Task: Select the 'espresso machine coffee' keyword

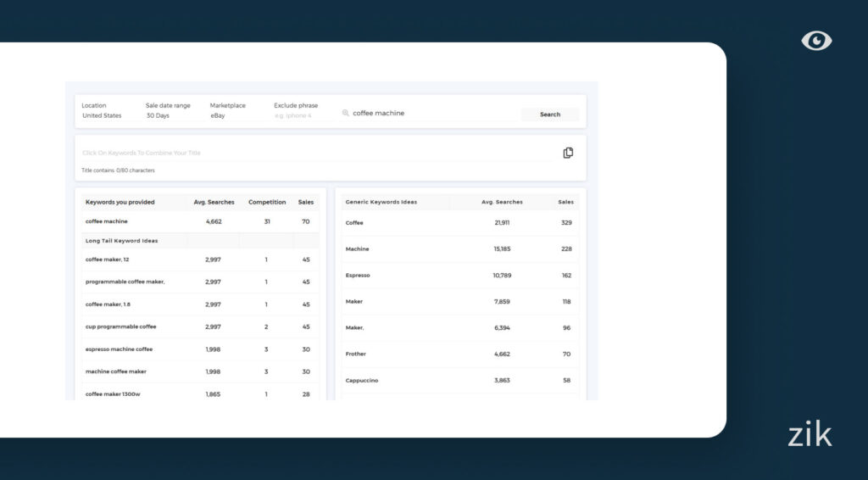Action: (x=120, y=349)
